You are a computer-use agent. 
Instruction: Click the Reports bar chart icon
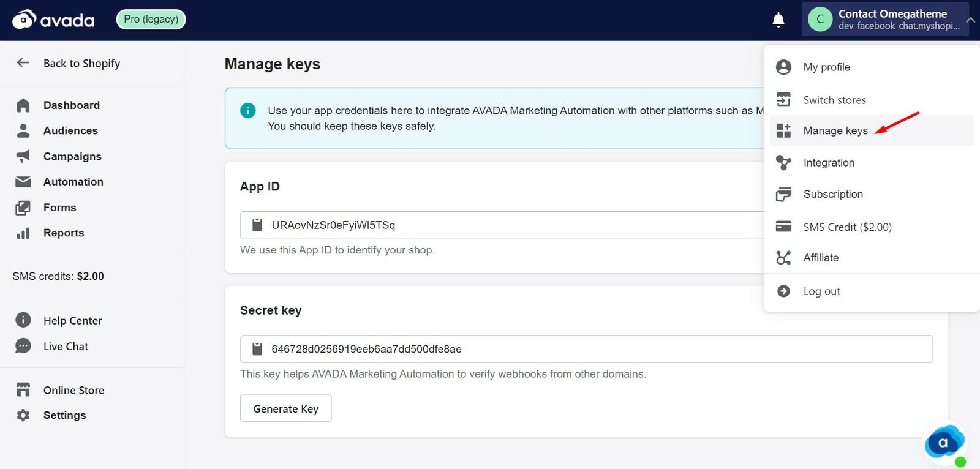coord(23,233)
